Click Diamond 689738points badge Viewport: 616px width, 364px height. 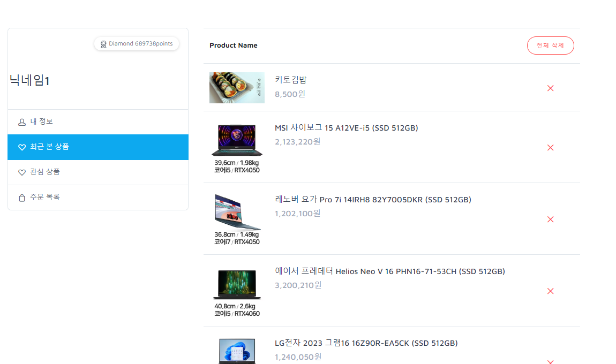pyautogui.click(x=137, y=43)
